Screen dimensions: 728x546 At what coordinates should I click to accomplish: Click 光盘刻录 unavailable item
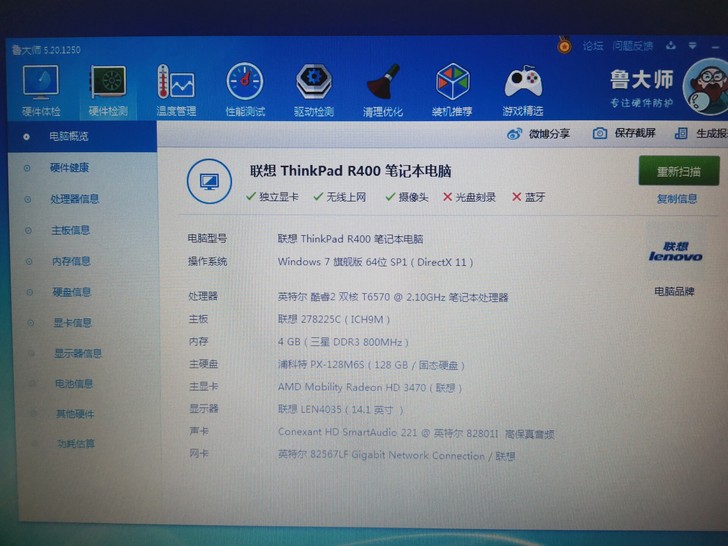coord(469,197)
